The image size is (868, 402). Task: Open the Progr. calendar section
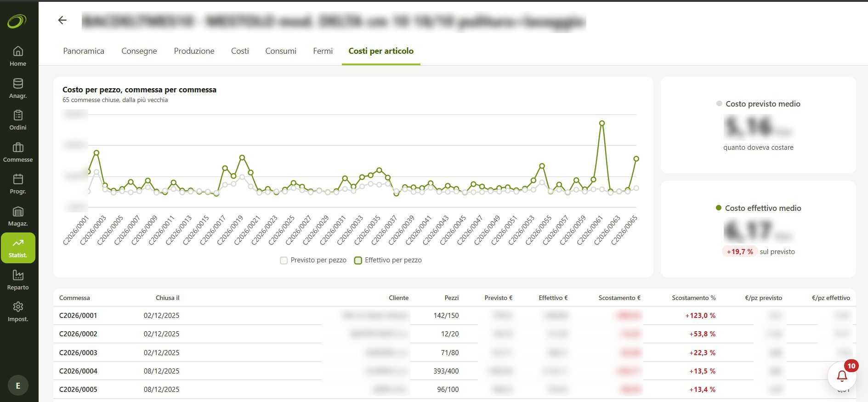pyautogui.click(x=18, y=184)
